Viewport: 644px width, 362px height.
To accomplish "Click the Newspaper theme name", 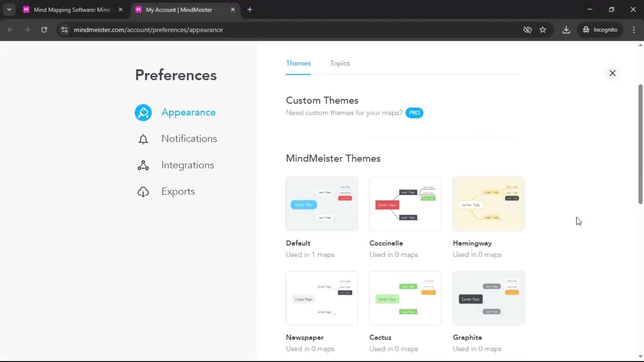I will [x=305, y=338].
